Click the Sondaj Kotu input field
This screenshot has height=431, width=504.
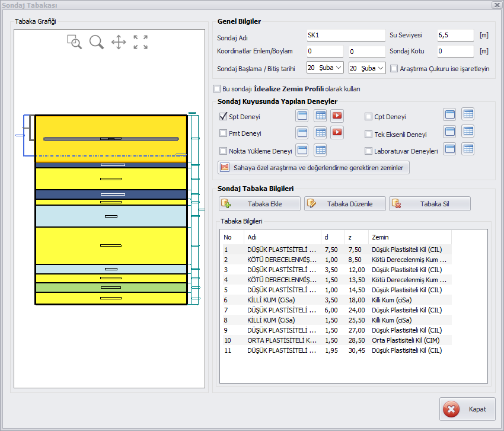[455, 52]
